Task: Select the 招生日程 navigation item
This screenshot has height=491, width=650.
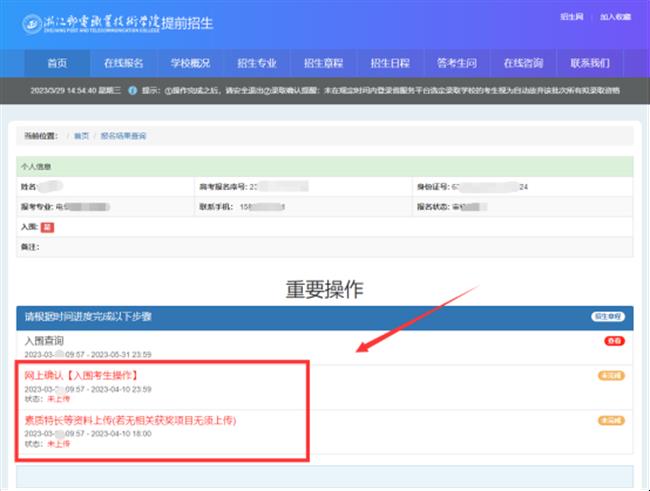Action: coord(390,63)
